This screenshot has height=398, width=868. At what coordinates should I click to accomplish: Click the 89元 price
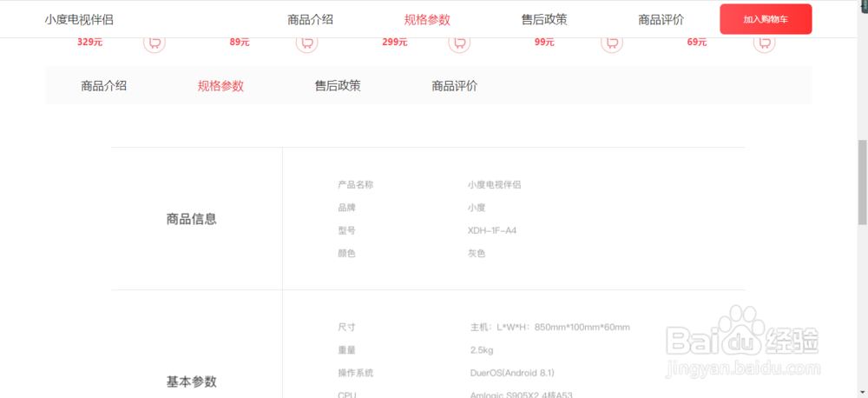coord(240,42)
